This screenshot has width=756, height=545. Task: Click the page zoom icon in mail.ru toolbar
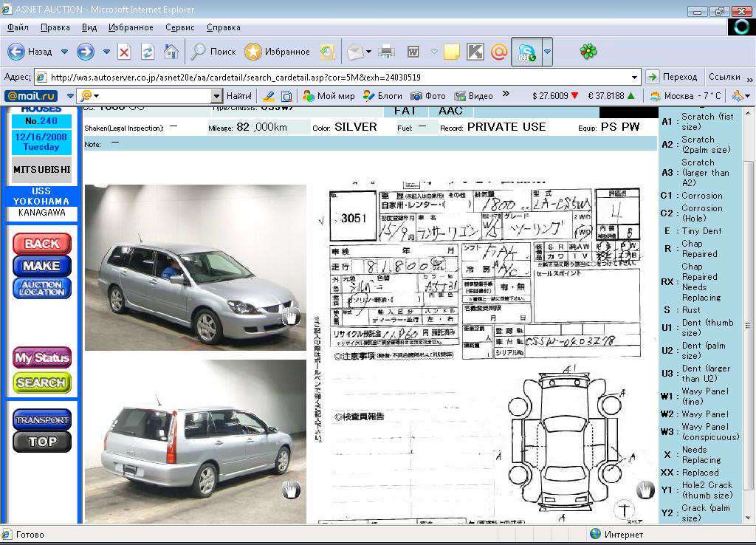(286, 96)
